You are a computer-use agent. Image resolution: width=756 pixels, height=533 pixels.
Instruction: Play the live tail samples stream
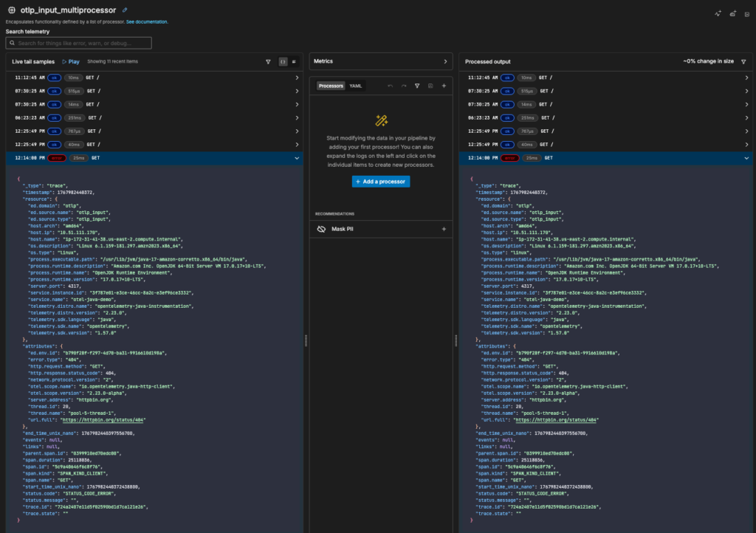(71, 62)
